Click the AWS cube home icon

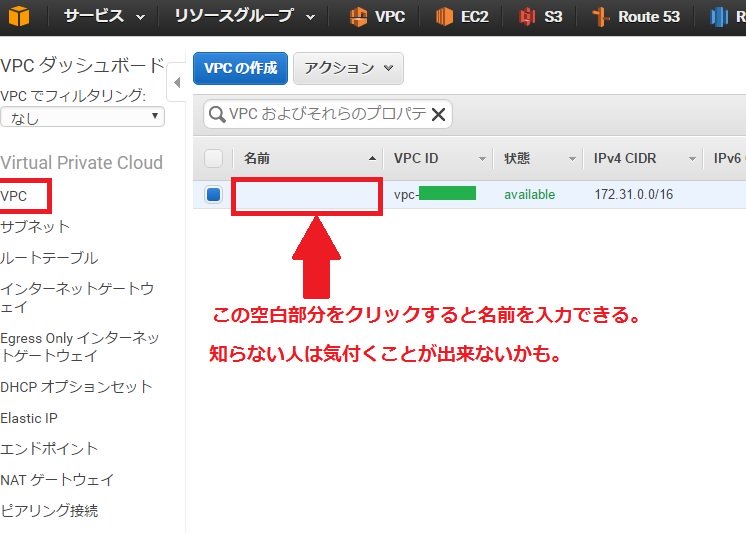click(x=18, y=16)
